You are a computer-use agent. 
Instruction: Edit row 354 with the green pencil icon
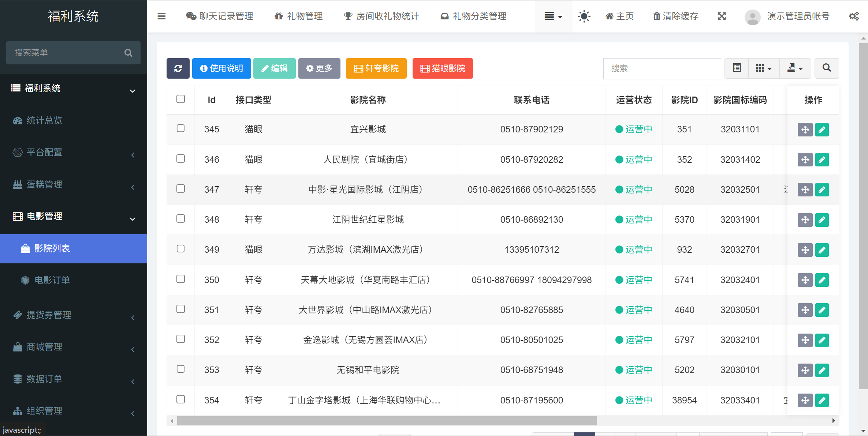822,400
